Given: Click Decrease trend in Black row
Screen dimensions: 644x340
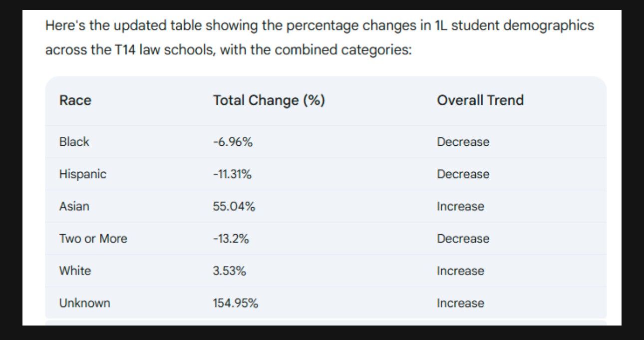Looking at the screenshot, I should click(463, 142).
